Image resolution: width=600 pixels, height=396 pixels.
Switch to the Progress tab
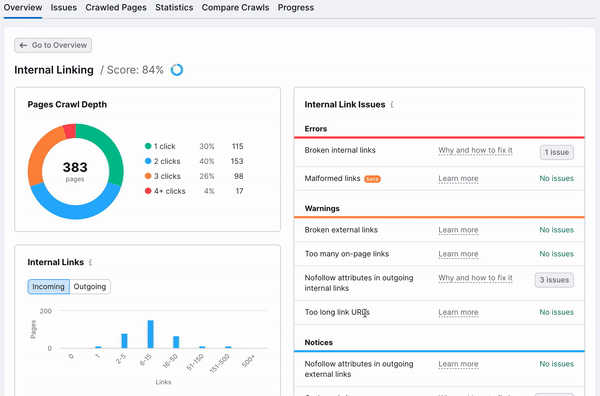tap(296, 8)
